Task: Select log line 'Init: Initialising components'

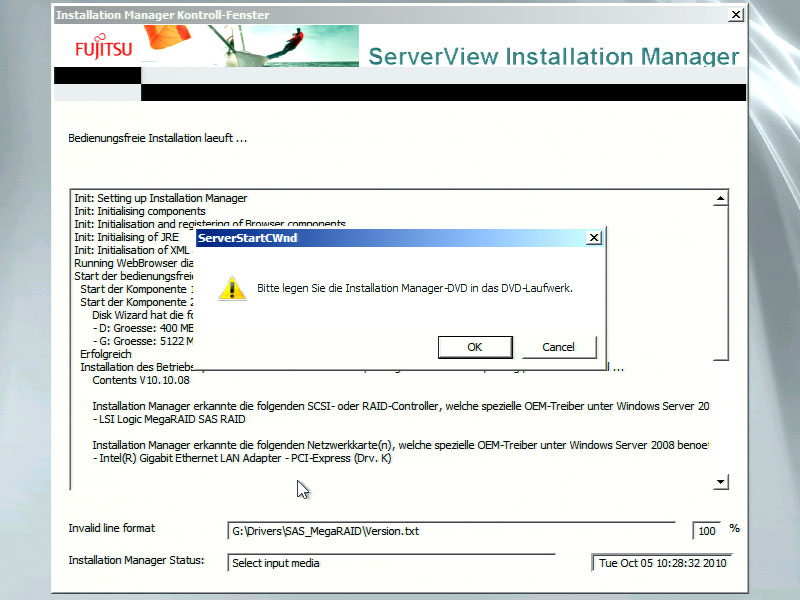Action: [x=140, y=211]
